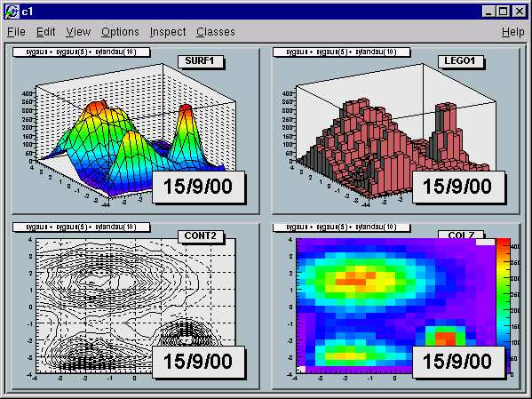The height and width of the screenshot is (399, 532).
Task: Click the date box in the SURF1 pad
Action: [198, 187]
